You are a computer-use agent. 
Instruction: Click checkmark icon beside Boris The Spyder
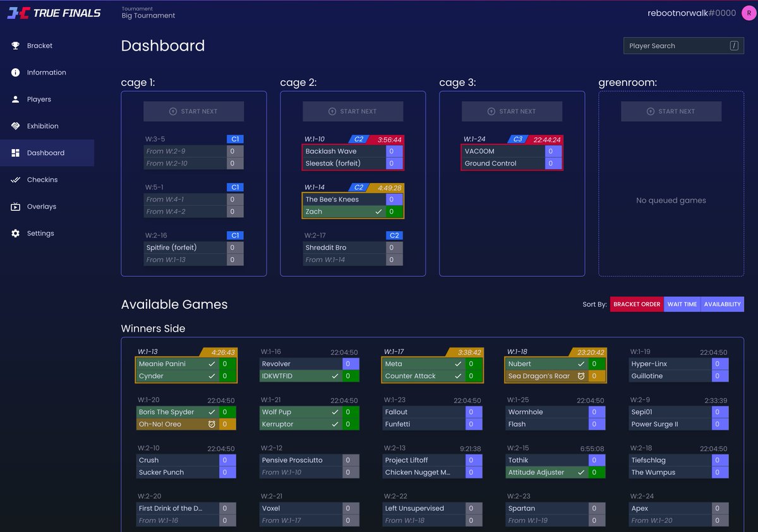pos(212,412)
